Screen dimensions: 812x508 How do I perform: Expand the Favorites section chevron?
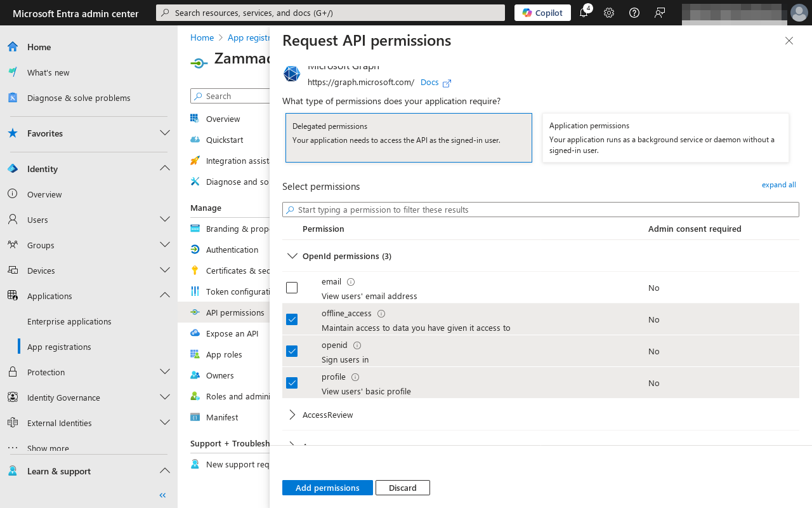point(165,133)
